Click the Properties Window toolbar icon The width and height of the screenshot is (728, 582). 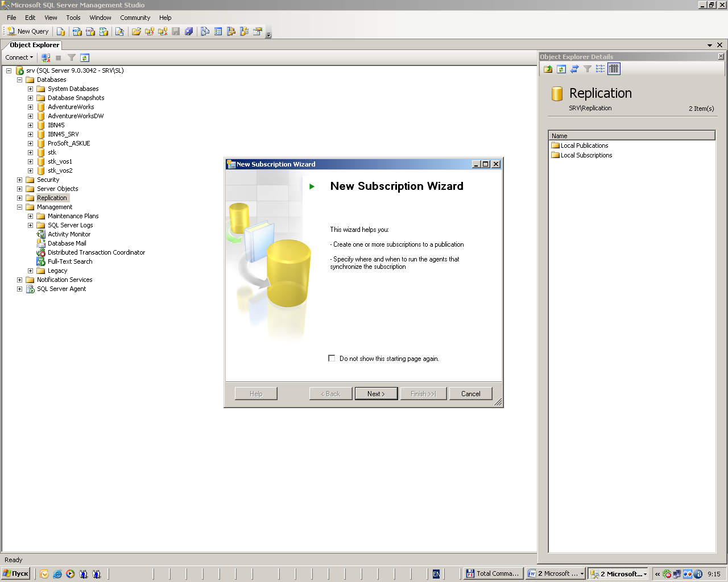click(258, 31)
